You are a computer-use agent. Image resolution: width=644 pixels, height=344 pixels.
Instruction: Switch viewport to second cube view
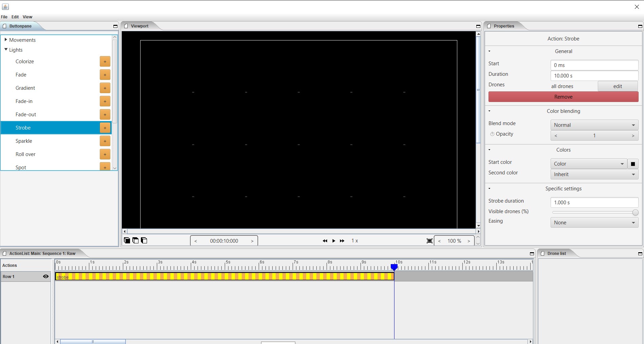tap(135, 240)
